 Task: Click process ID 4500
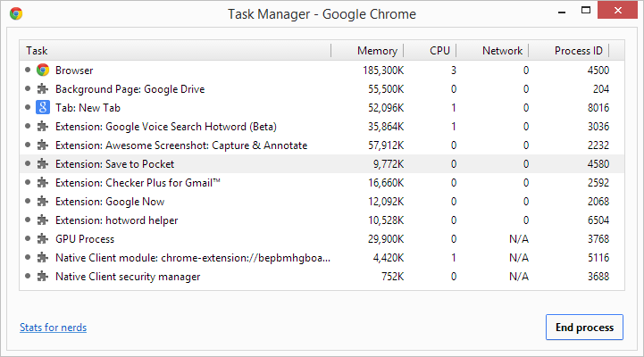[598, 71]
